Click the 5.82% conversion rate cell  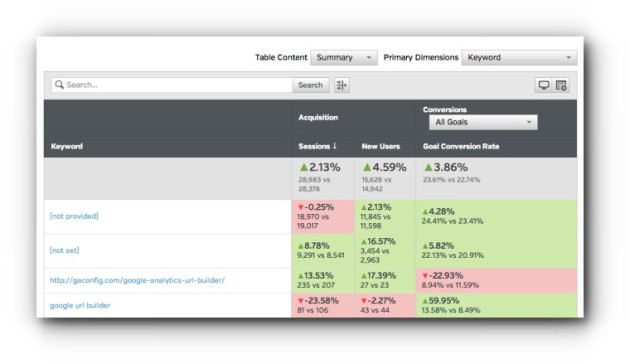pyautogui.click(x=496, y=251)
